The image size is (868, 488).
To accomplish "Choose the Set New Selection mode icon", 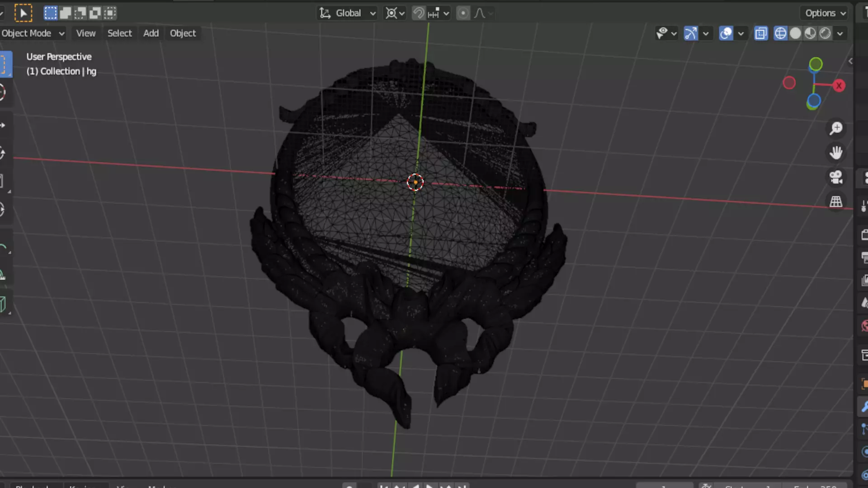I will pyautogui.click(x=50, y=13).
